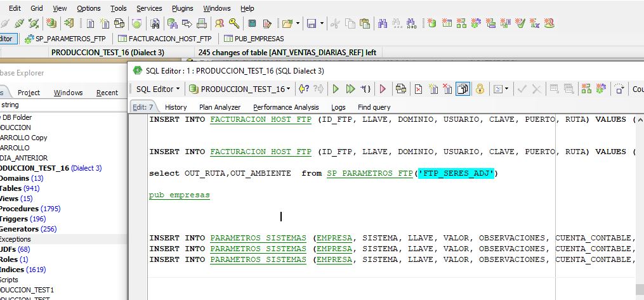Click the Print icon in the main toolbar
This screenshot has height=300, width=644.
201,24
